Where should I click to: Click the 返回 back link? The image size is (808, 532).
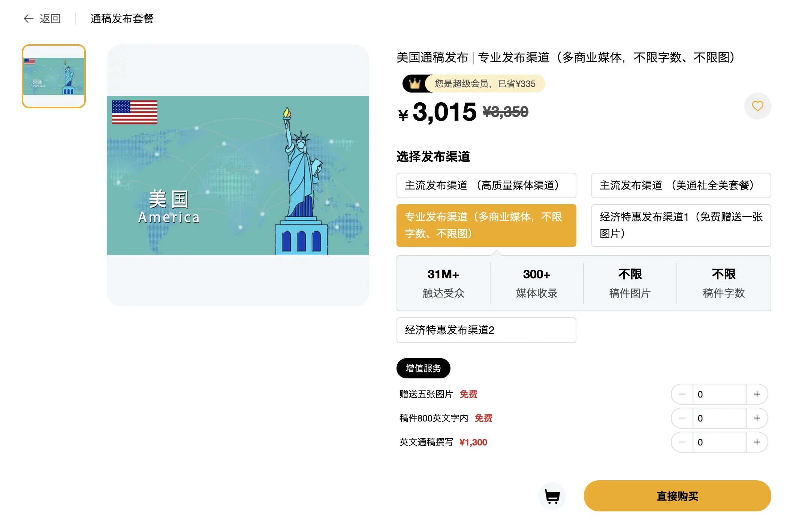[x=50, y=19]
